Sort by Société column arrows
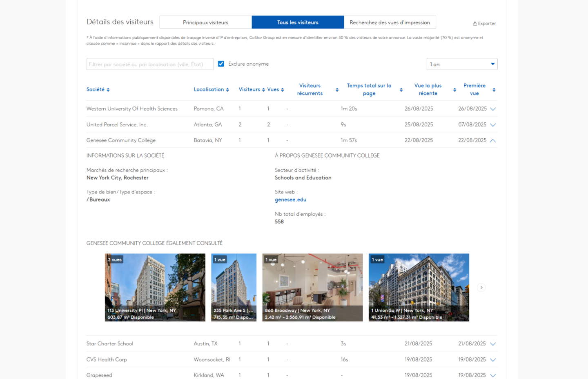This screenshot has height=379, width=588. click(x=108, y=90)
